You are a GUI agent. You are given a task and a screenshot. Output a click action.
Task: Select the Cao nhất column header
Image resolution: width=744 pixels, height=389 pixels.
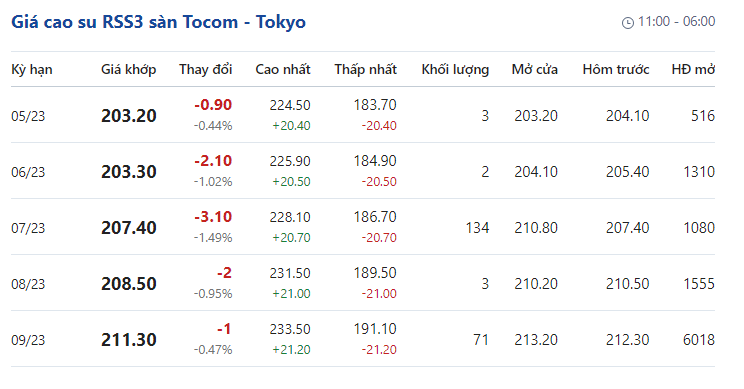[x=283, y=69]
